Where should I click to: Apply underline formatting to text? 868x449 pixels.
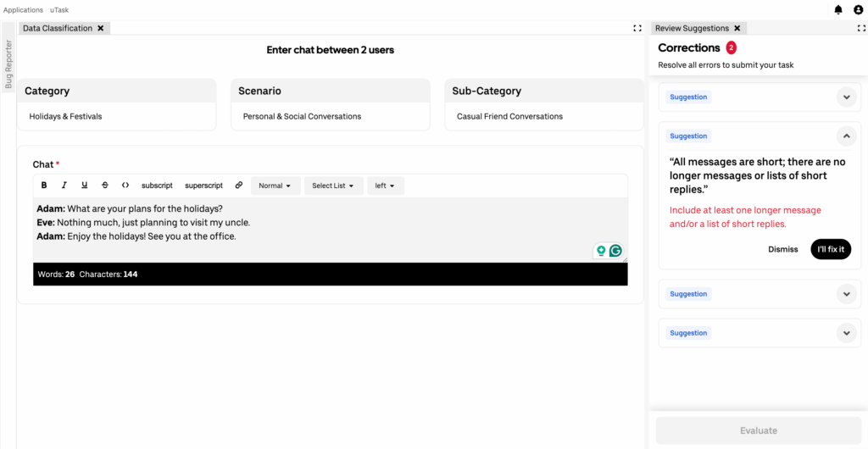[x=84, y=186]
